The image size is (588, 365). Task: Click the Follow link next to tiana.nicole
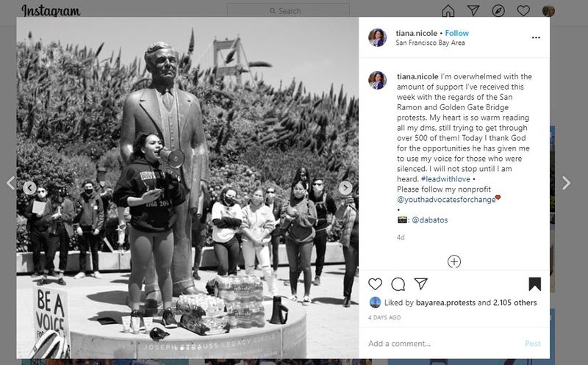point(456,33)
